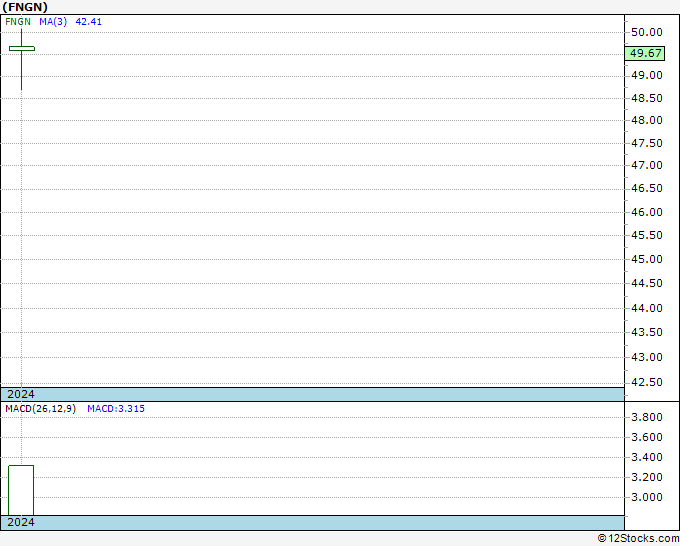The height and width of the screenshot is (546, 680).
Task: Click the 46.50 price axis label
Action: point(647,188)
